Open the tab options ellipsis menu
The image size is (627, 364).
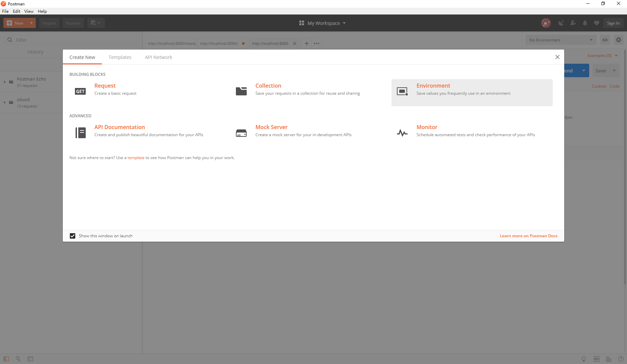point(317,43)
